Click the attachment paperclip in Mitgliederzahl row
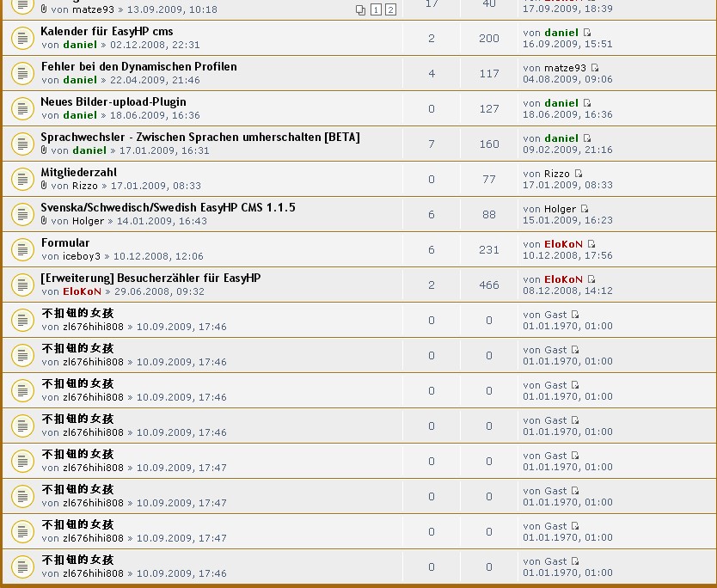717x588 pixels. pos(44,186)
